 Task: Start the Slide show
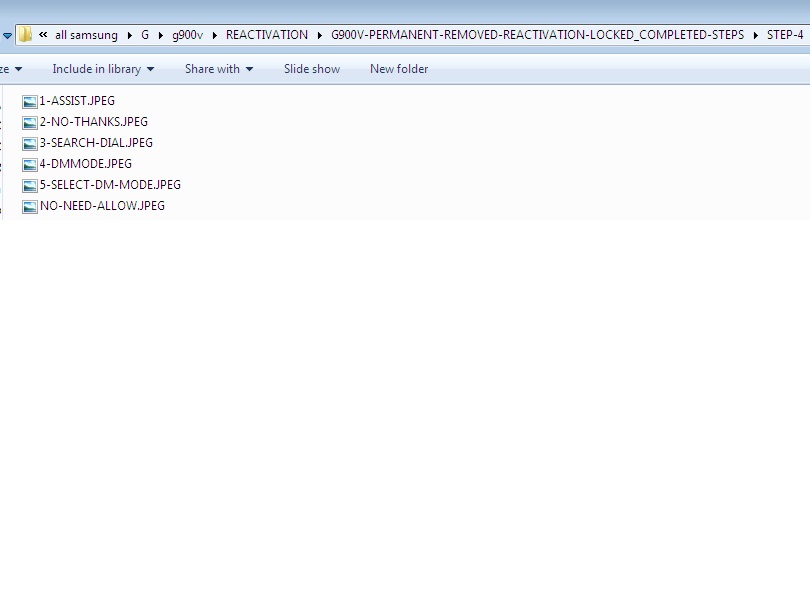pyautogui.click(x=312, y=69)
